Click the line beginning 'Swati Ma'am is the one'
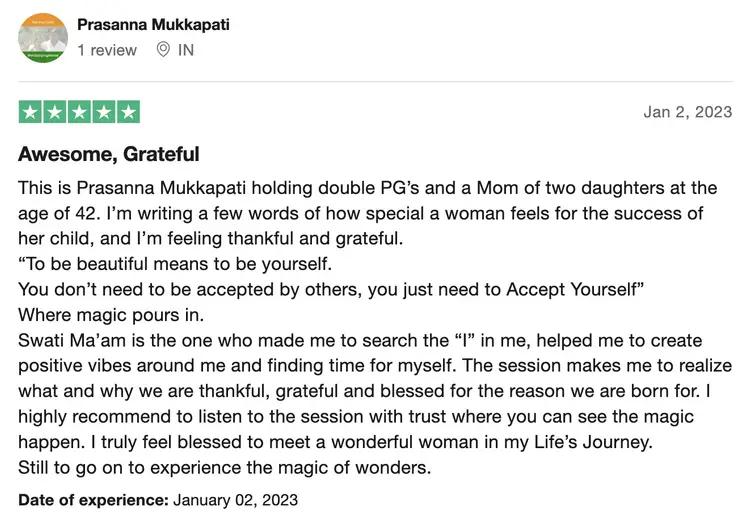 pyautogui.click(x=360, y=341)
